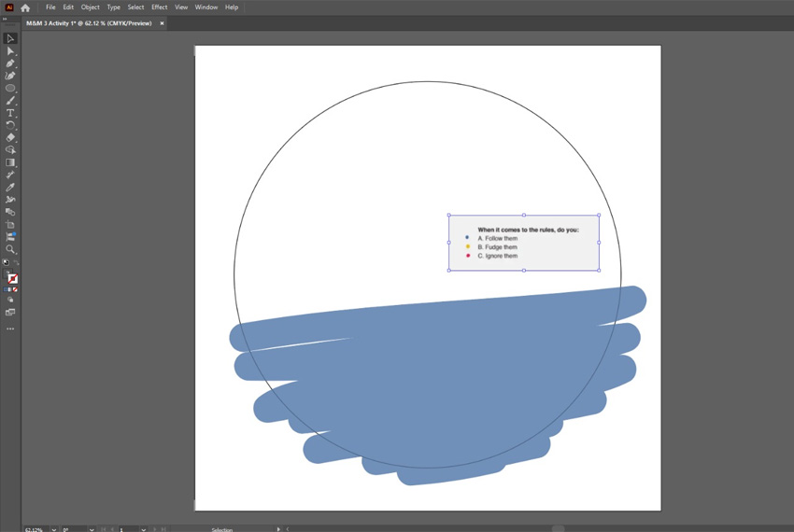This screenshot has height=532, width=794.
Task: Choose the Eyedropper tool
Action: point(10,187)
